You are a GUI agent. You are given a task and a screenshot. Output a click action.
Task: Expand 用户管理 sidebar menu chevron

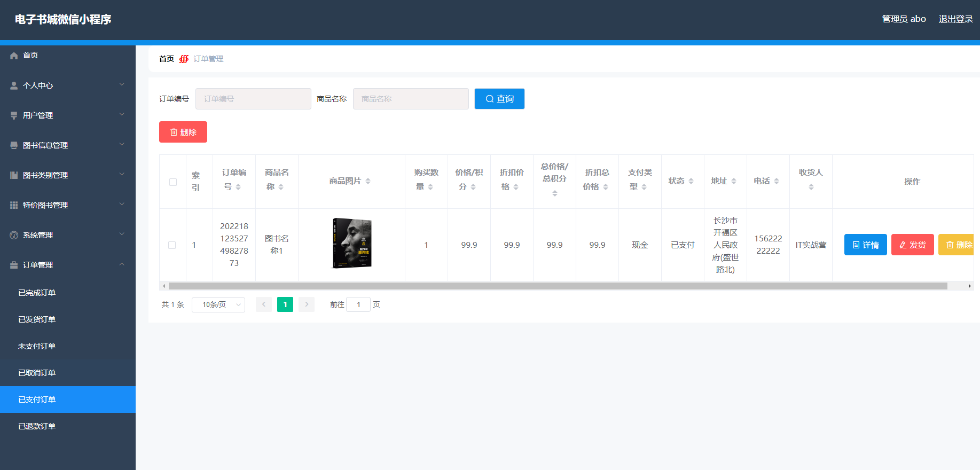(x=122, y=114)
